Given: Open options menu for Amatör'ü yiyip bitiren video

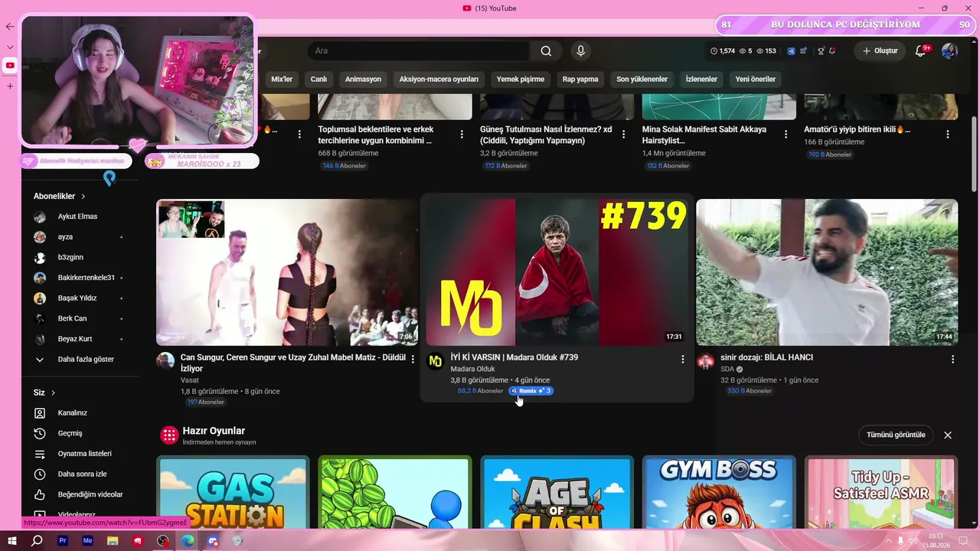Looking at the screenshot, I should coord(948,134).
